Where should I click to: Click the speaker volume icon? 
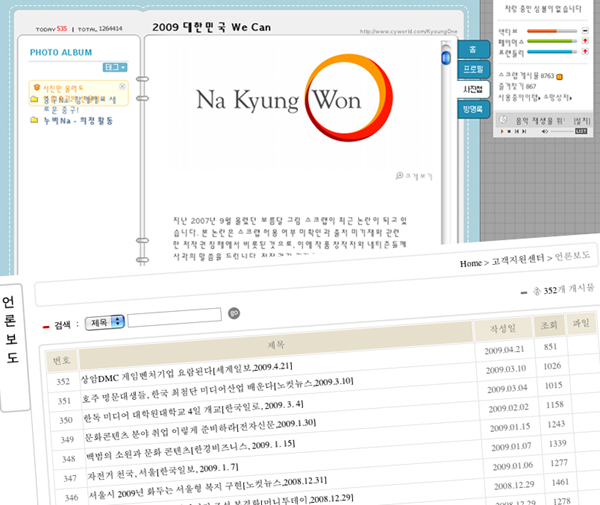point(544,131)
